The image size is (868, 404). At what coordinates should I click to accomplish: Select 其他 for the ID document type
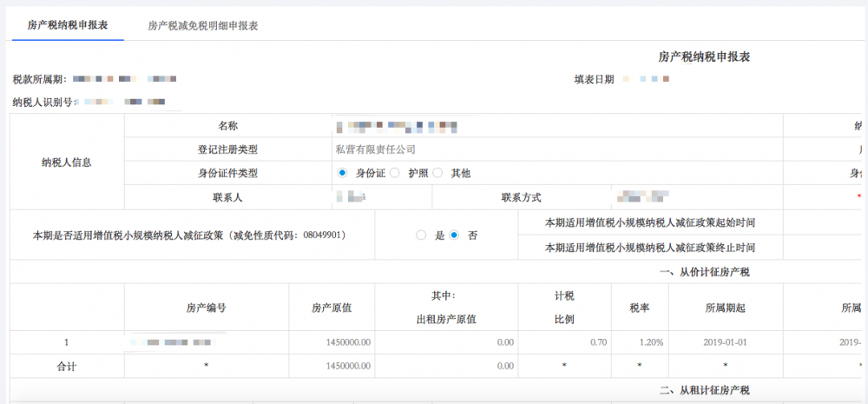[437, 173]
